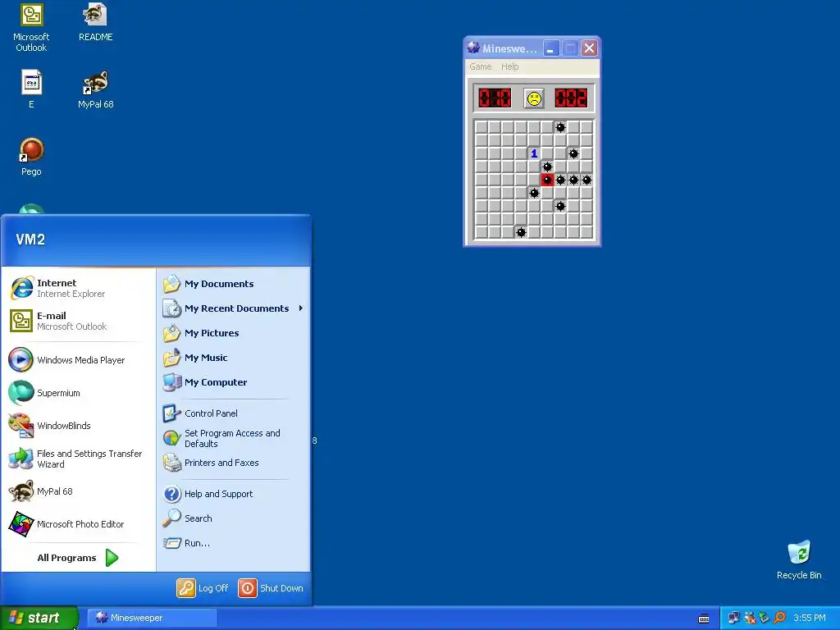Open My Computer from Start menu

tap(234, 382)
